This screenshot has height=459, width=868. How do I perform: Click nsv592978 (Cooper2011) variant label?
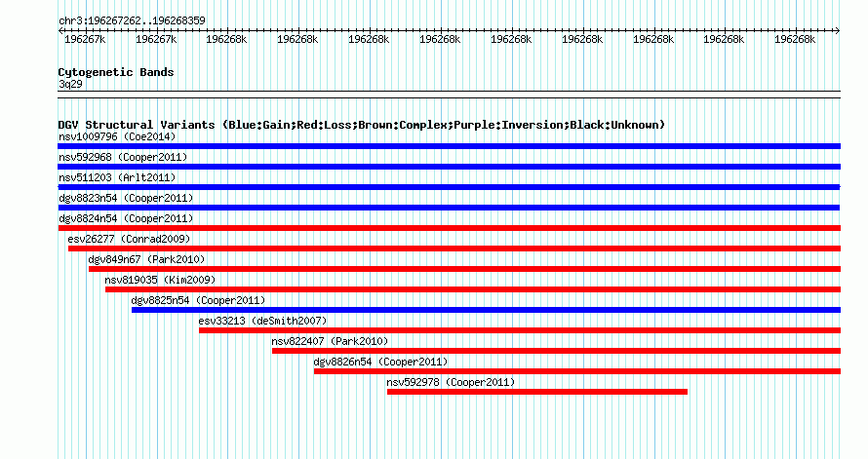451,382
